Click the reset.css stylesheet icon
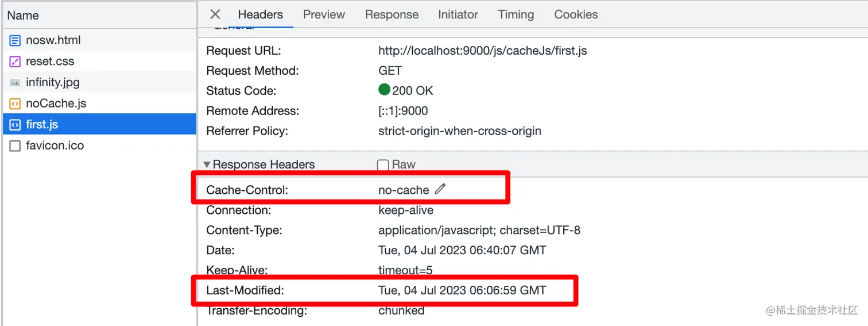 15,62
